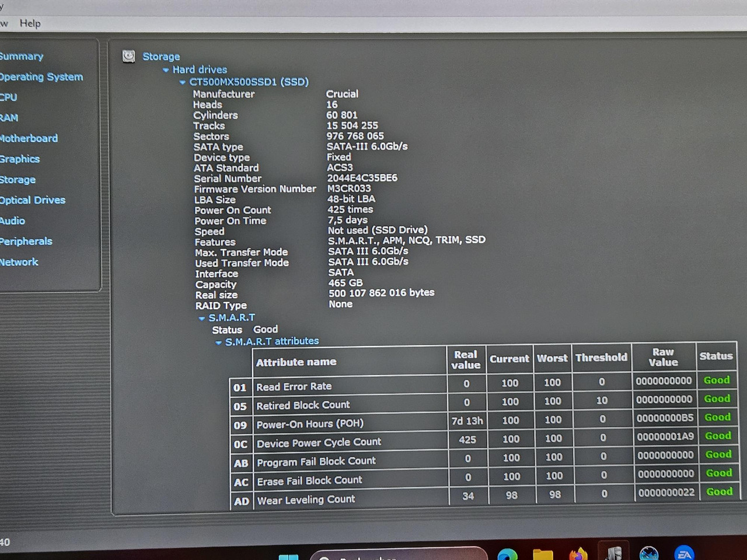Select the Program Fail Block Count row
This screenshot has height=560, width=747.
(x=484, y=460)
